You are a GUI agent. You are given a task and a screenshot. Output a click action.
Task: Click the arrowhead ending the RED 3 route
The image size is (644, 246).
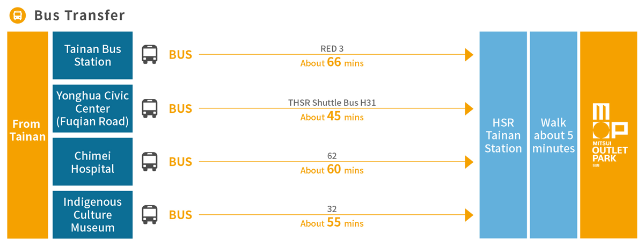click(x=469, y=55)
